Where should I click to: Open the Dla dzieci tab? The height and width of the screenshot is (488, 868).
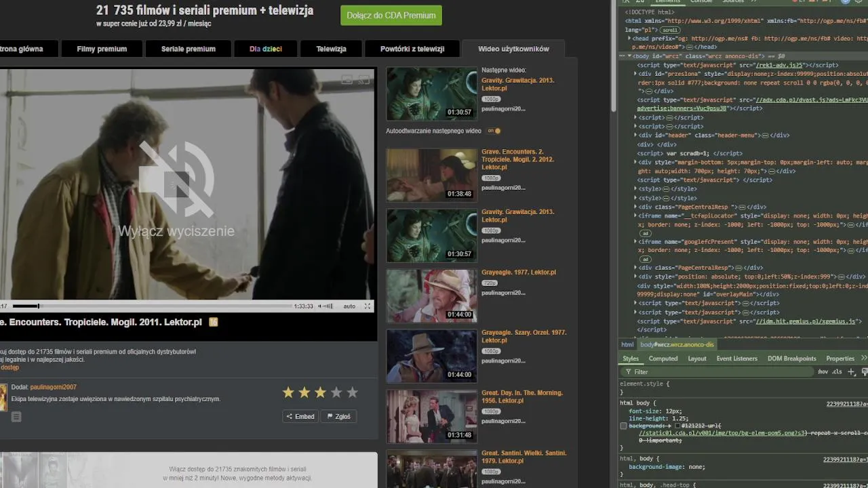(x=266, y=49)
